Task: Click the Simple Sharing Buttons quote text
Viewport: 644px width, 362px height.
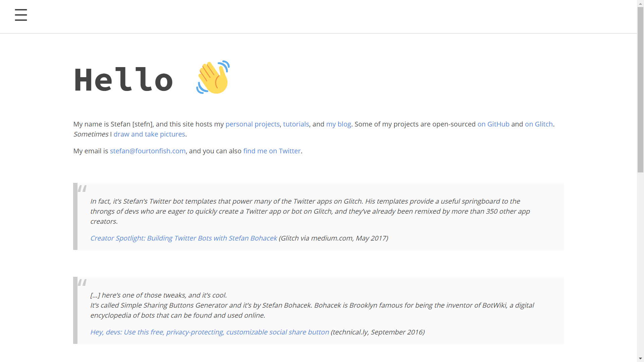Action: click(312, 305)
